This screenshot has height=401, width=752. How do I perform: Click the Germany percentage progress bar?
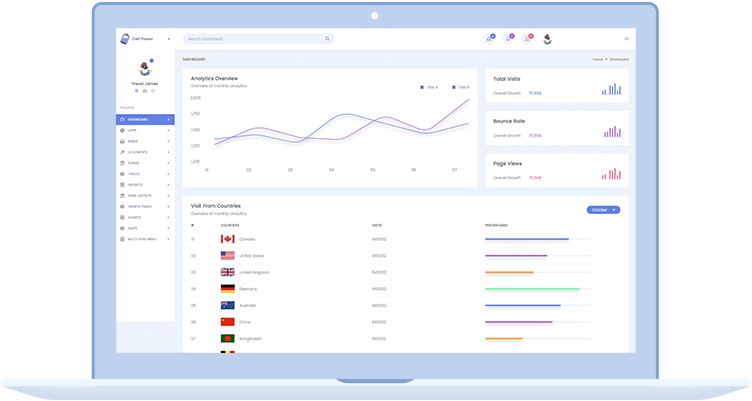537,289
